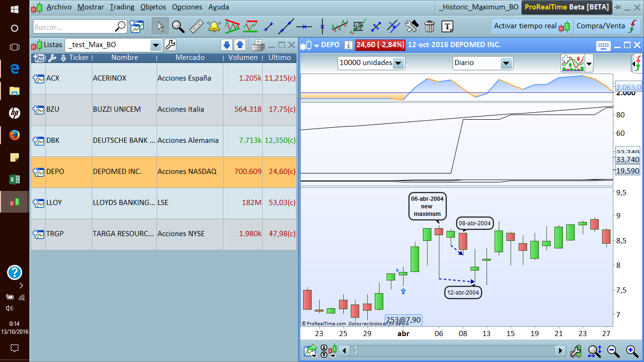Open Excel from the taskbar
This screenshot has width=644, height=362.
point(14,179)
